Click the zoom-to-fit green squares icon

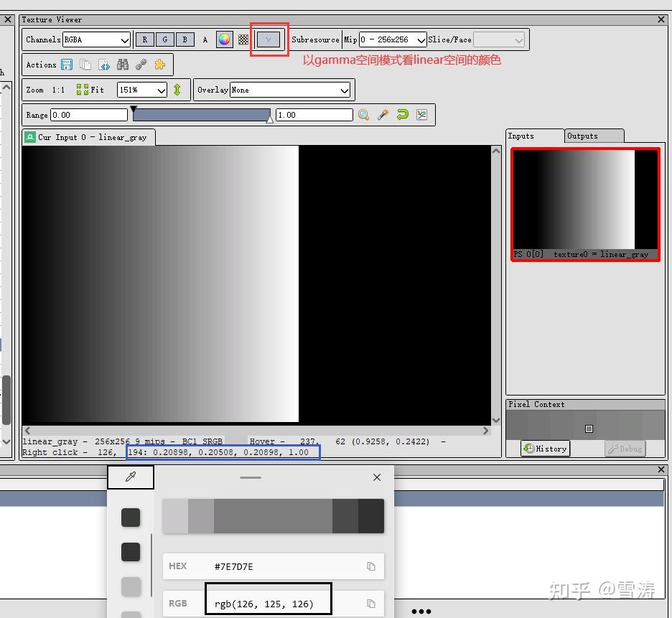click(81, 90)
